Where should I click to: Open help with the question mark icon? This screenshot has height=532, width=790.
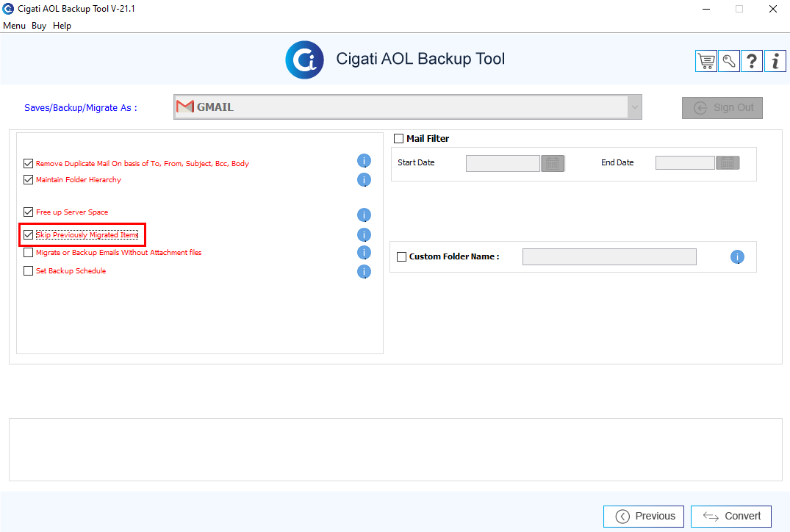752,62
